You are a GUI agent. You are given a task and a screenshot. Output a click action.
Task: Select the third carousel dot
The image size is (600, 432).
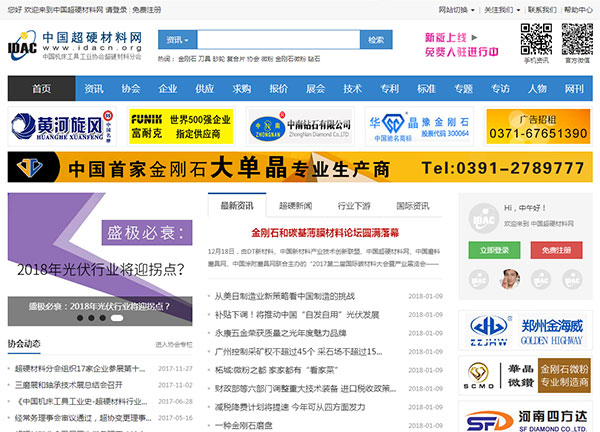point(103,318)
